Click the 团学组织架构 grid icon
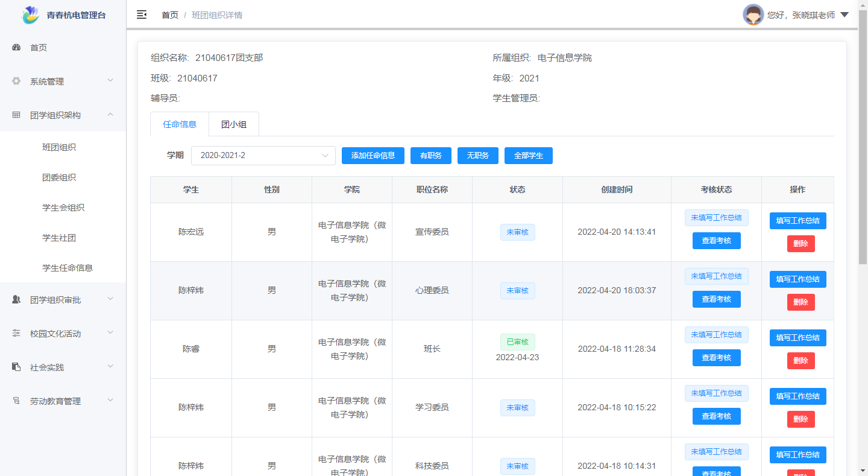The height and width of the screenshot is (476, 868). [x=16, y=115]
